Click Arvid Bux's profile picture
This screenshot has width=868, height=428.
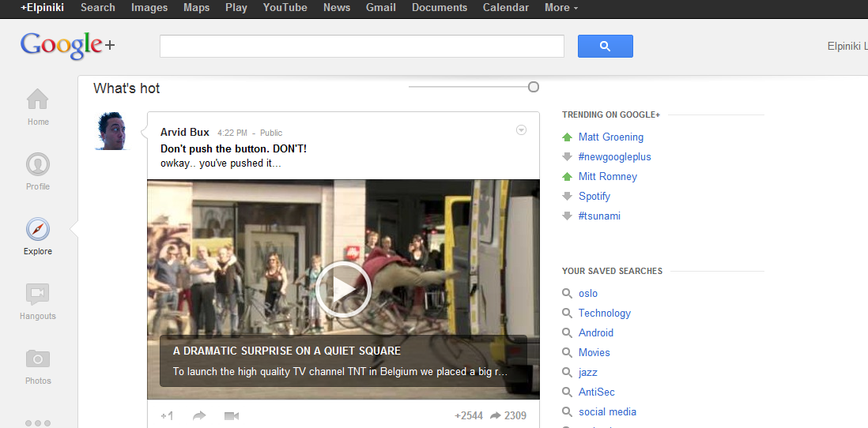[113, 130]
